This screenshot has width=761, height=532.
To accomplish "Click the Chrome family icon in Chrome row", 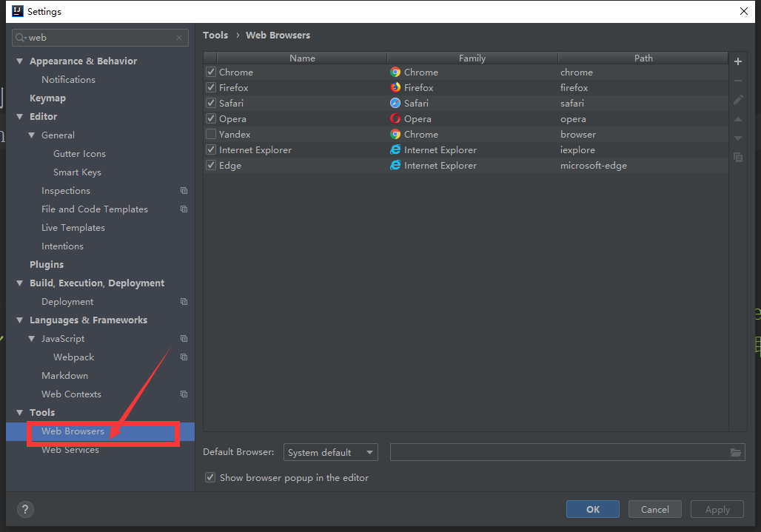I will click(x=395, y=73).
